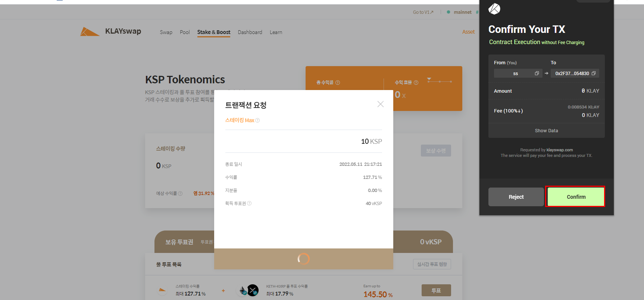Click the 스테이킹 Max help icon

pos(257,120)
